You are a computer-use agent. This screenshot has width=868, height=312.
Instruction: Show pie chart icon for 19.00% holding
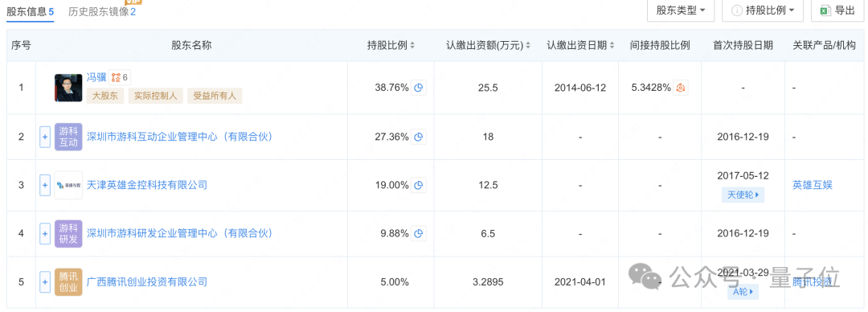click(419, 185)
